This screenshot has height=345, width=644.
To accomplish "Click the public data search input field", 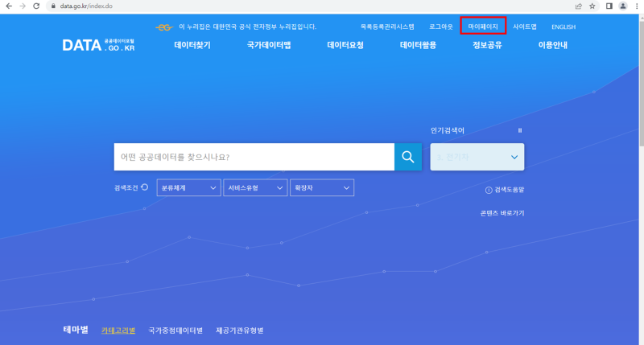I will [254, 157].
